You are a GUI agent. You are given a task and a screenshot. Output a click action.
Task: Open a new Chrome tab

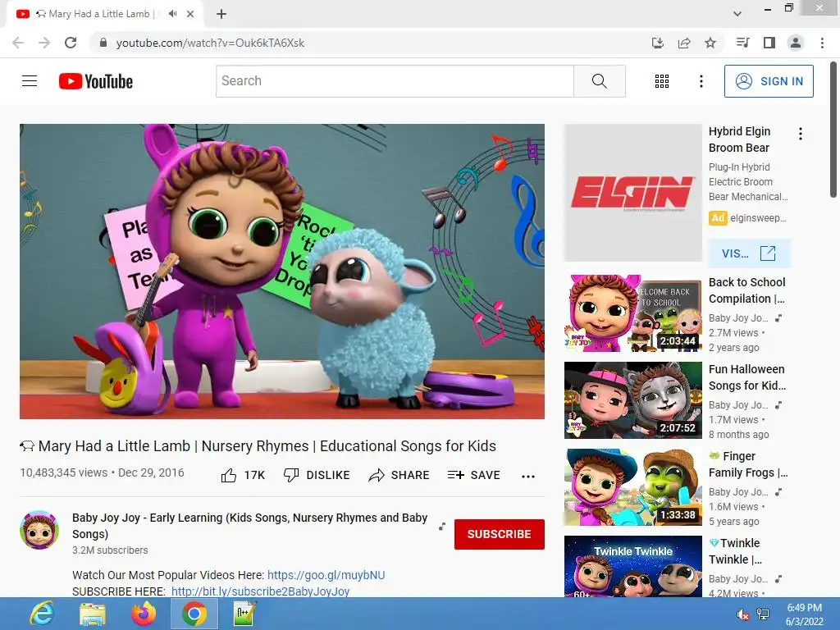[x=221, y=14]
